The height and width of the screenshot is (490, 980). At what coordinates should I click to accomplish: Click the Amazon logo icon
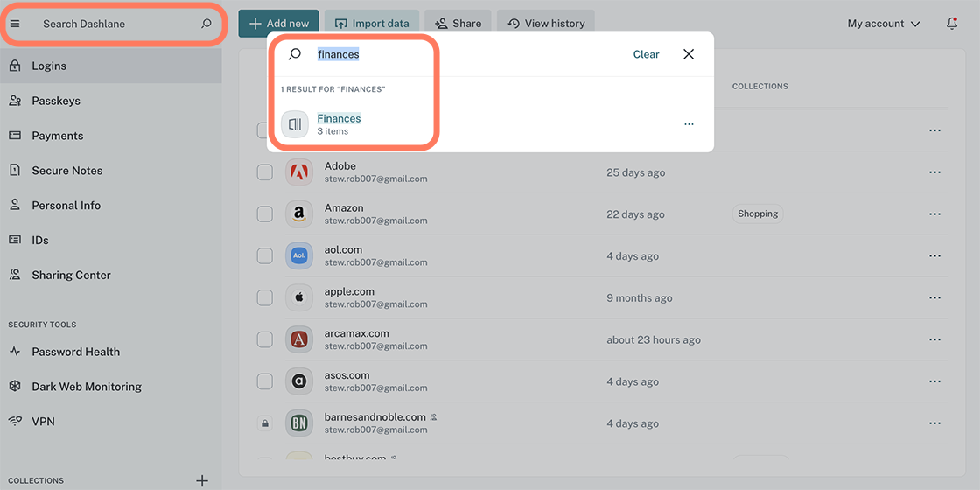[x=299, y=214]
